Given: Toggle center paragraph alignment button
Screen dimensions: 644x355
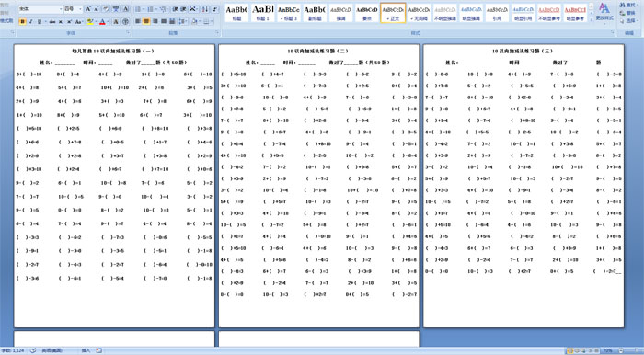Looking at the screenshot, I should 146,21.
